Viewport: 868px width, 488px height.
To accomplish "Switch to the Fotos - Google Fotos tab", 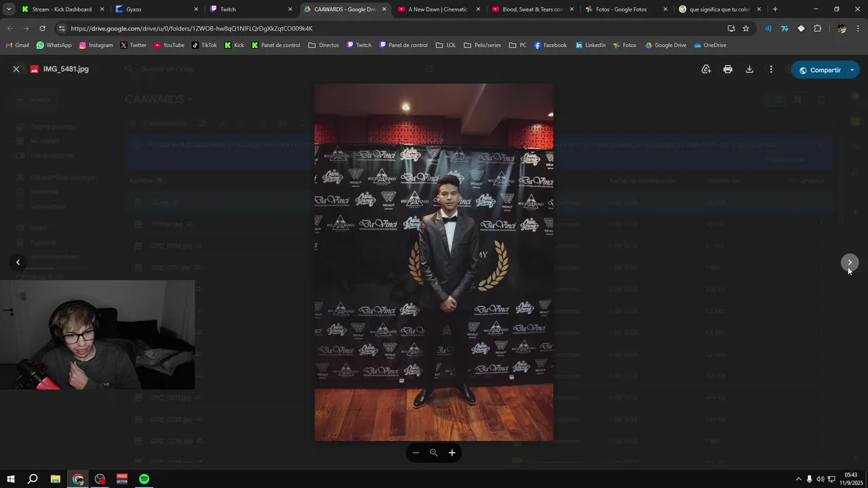I will tap(626, 9).
